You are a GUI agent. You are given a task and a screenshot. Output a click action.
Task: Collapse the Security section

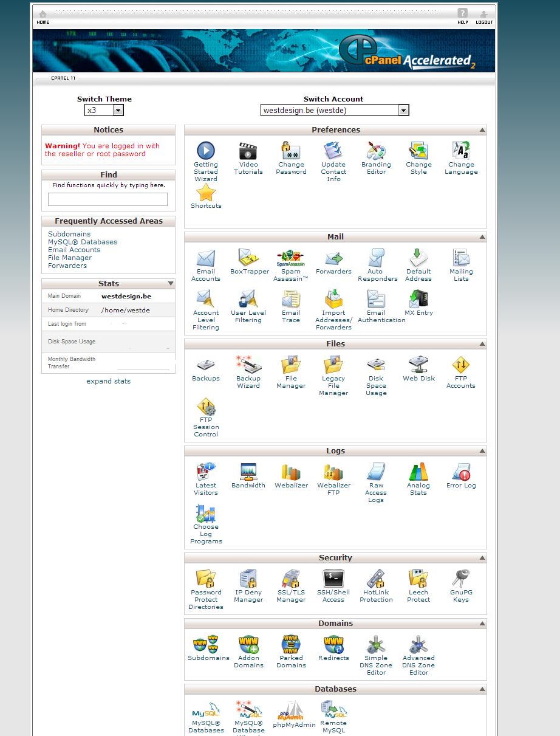482,558
